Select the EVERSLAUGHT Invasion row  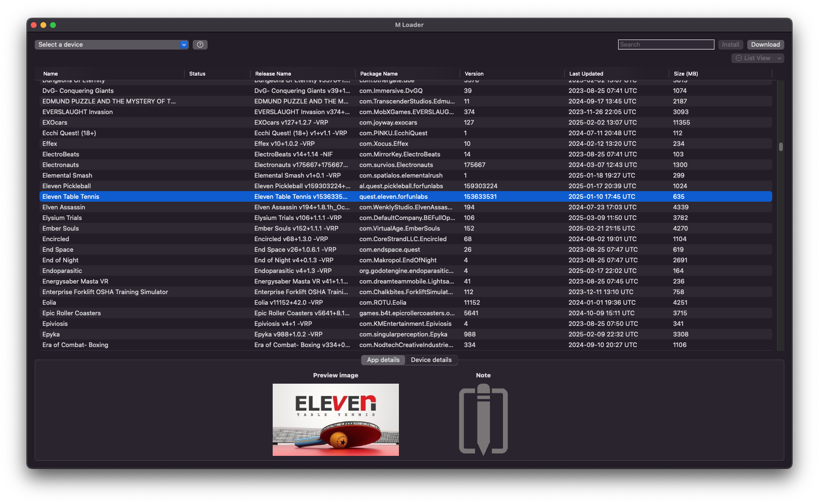(x=406, y=112)
